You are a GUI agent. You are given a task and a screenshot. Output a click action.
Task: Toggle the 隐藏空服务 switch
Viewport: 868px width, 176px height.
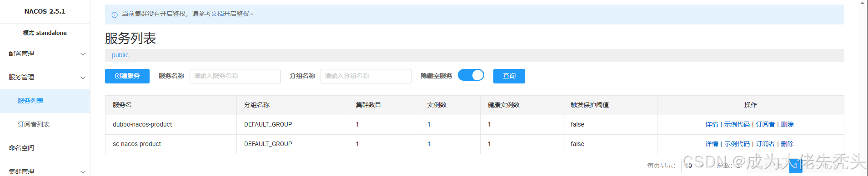[x=471, y=75]
